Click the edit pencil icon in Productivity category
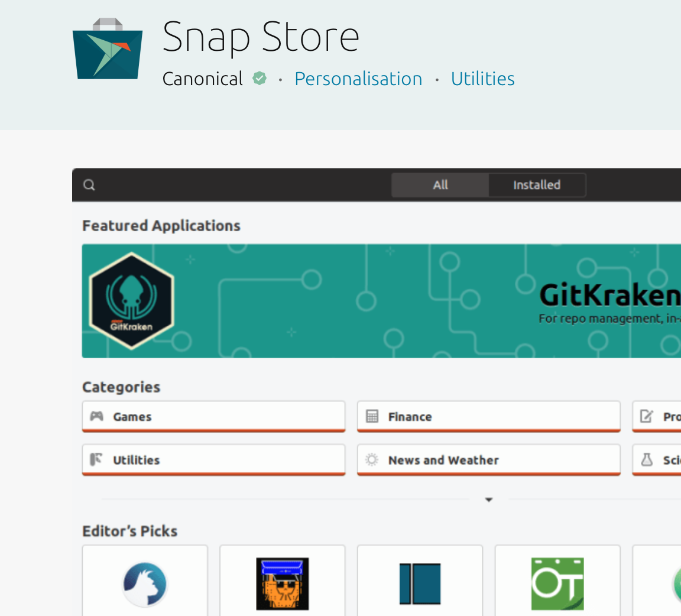681x616 pixels. (646, 416)
